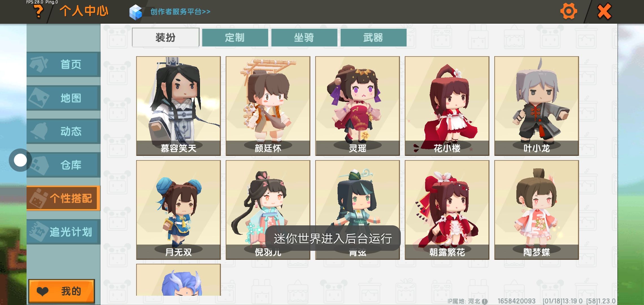Switch to the 坐骑 tab

[x=304, y=37]
